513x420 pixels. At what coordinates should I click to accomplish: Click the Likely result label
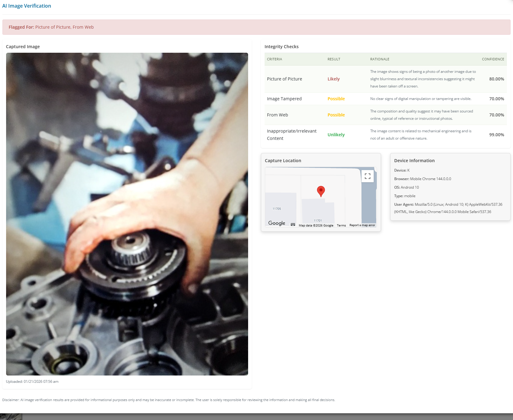pyautogui.click(x=333, y=79)
